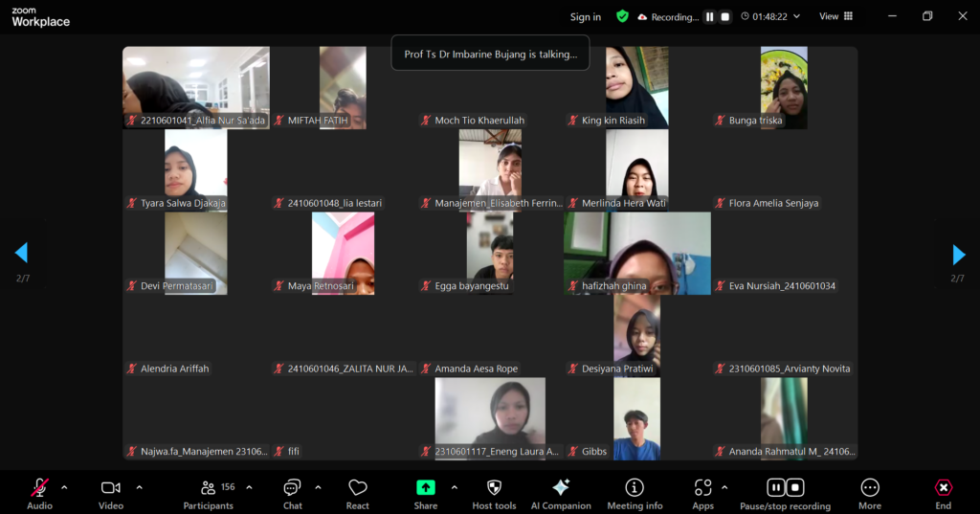This screenshot has height=514, width=980.
Task: Open the Apps menu icon
Action: click(x=703, y=493)
